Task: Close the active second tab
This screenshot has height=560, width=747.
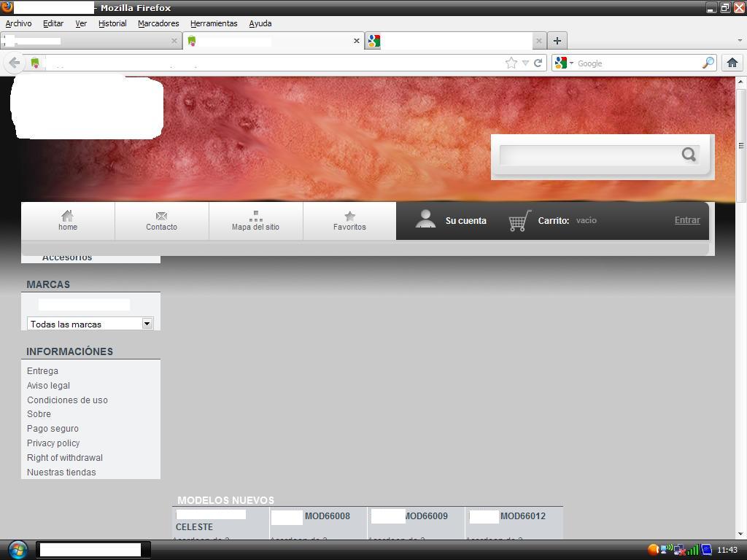Action: [x=356, y=41]
